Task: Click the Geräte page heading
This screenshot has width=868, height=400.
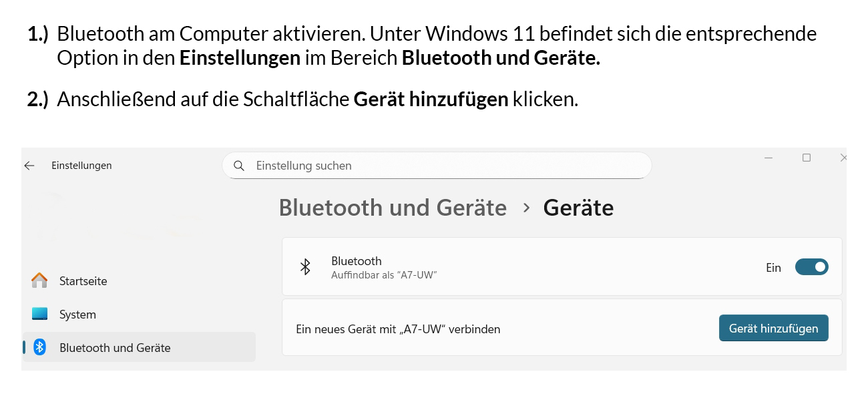Action: (578, 208)
